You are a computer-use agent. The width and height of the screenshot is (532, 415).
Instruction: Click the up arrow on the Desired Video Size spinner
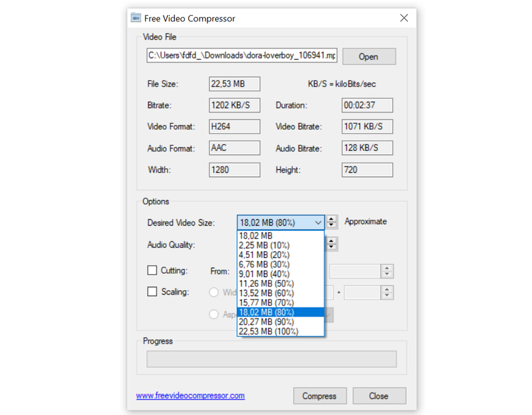pos(331,219)
